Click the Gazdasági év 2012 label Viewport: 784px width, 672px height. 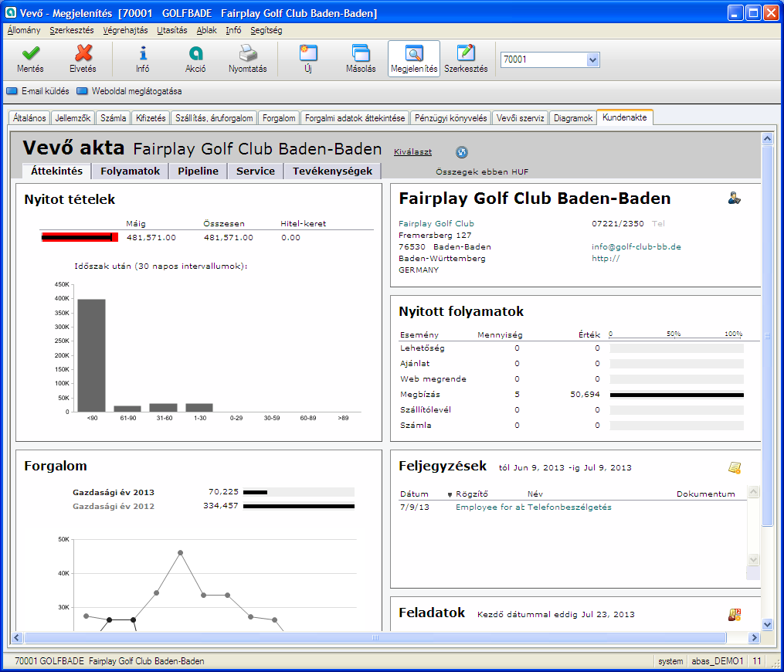[114, 507]
